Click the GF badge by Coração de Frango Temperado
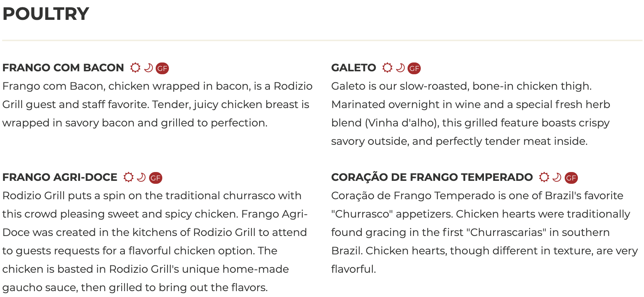This screenshot has width=644, height=297. click(571, 178)
